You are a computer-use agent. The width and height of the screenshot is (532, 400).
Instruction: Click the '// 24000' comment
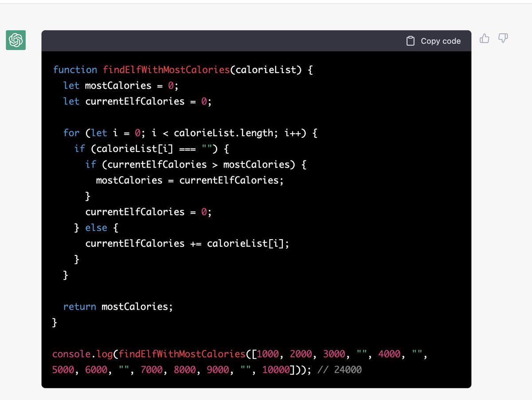(340, 369)
